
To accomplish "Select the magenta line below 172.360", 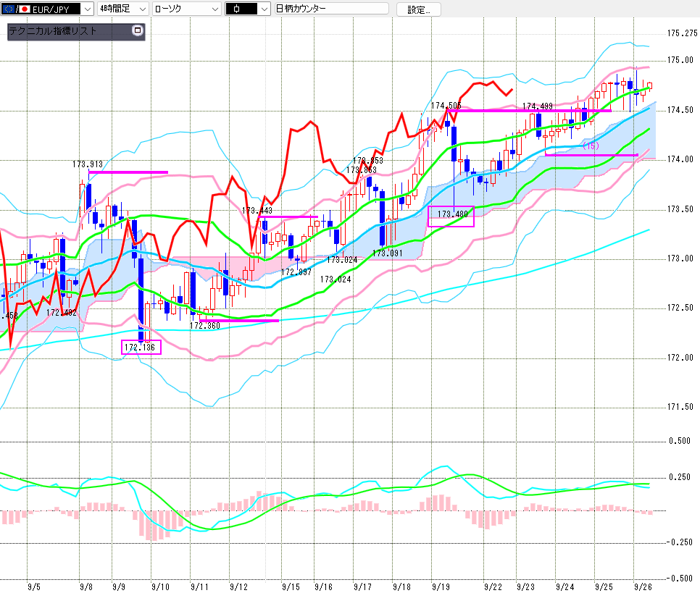I will click(239, 320).
